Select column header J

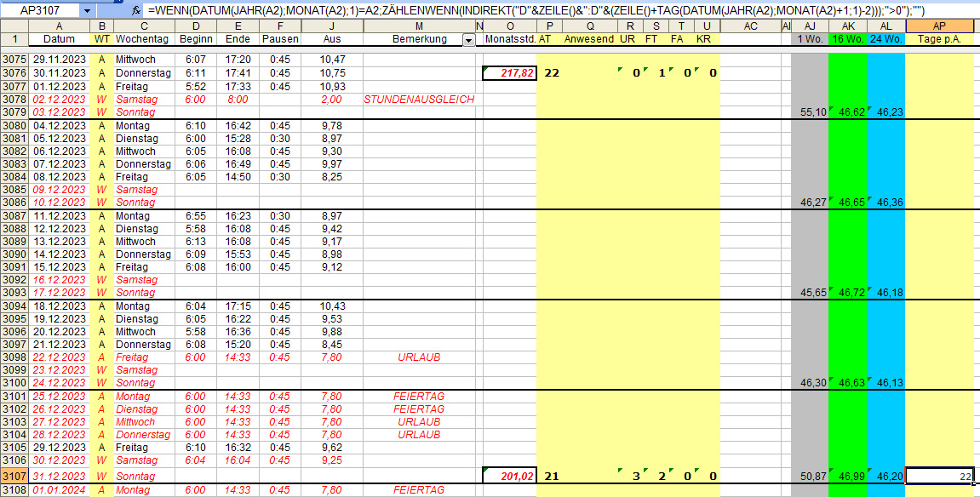tap(332, 26)
